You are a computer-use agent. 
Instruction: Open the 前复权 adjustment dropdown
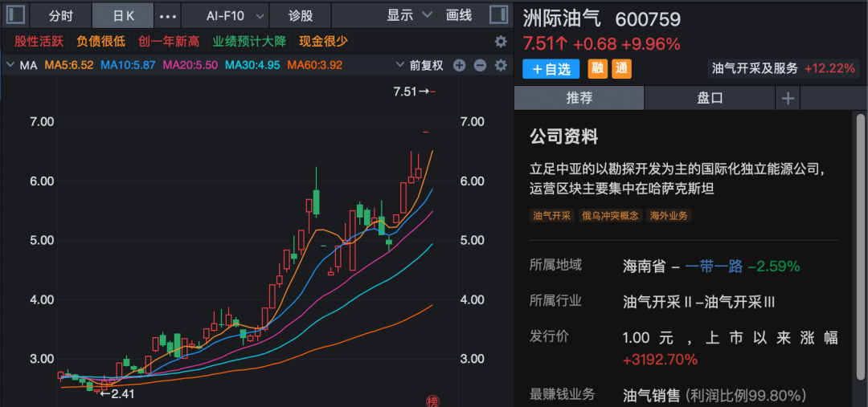(420, 66)
